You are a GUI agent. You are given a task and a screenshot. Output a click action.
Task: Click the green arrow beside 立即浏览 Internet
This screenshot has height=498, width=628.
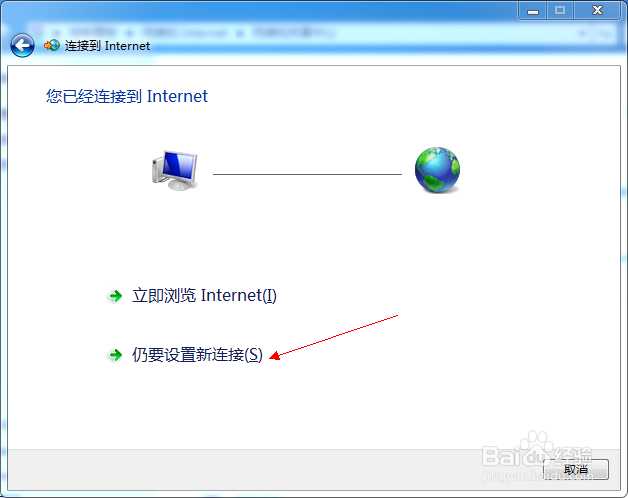pyautogui.click(x=116, y=296)
